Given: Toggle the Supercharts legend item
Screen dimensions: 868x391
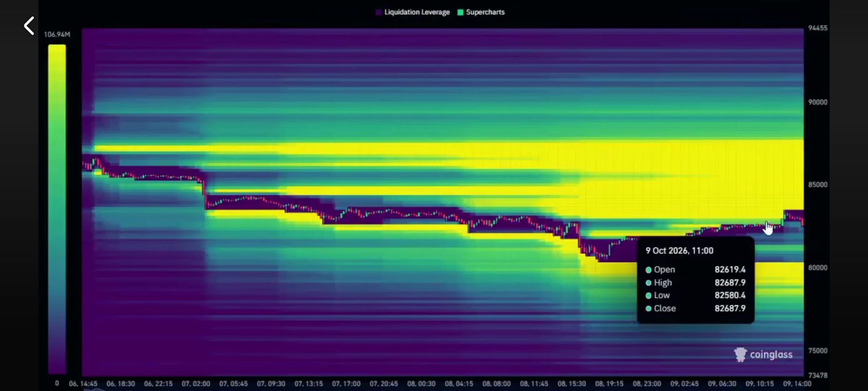Looking at the screenshot, I should click(481, 12).
